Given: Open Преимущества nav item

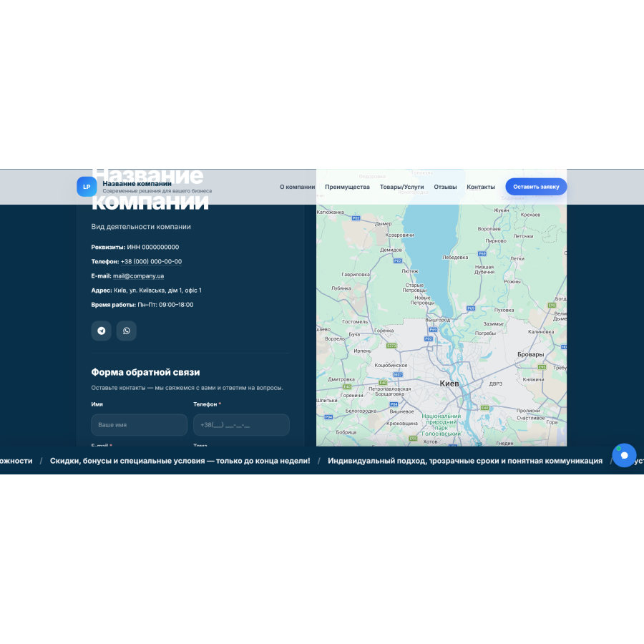Looking at the screenshot, I should pyautogui.click(x=347, y=187).
